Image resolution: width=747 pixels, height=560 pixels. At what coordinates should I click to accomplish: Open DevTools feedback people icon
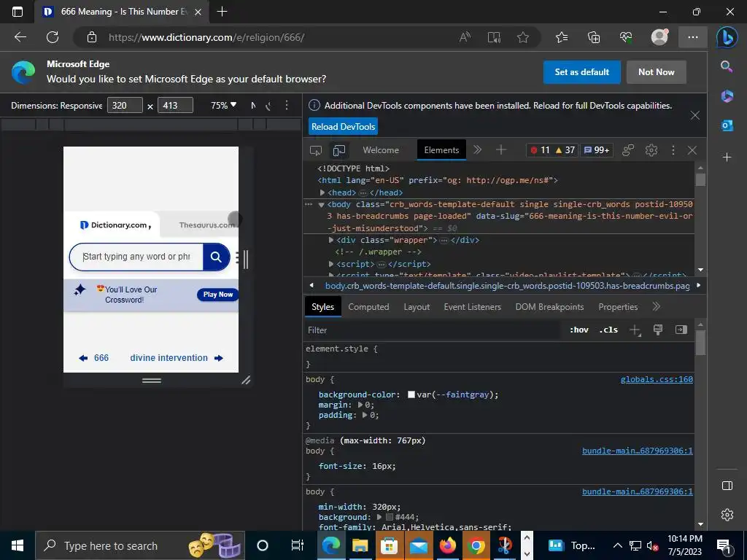click(x=628, y=150)
